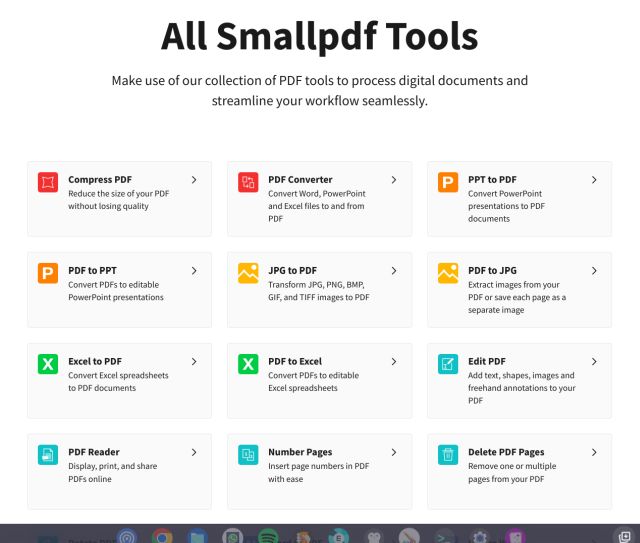
Task: Open the Delete PDF Pages tool title
Action: click(x=506, y=452)
